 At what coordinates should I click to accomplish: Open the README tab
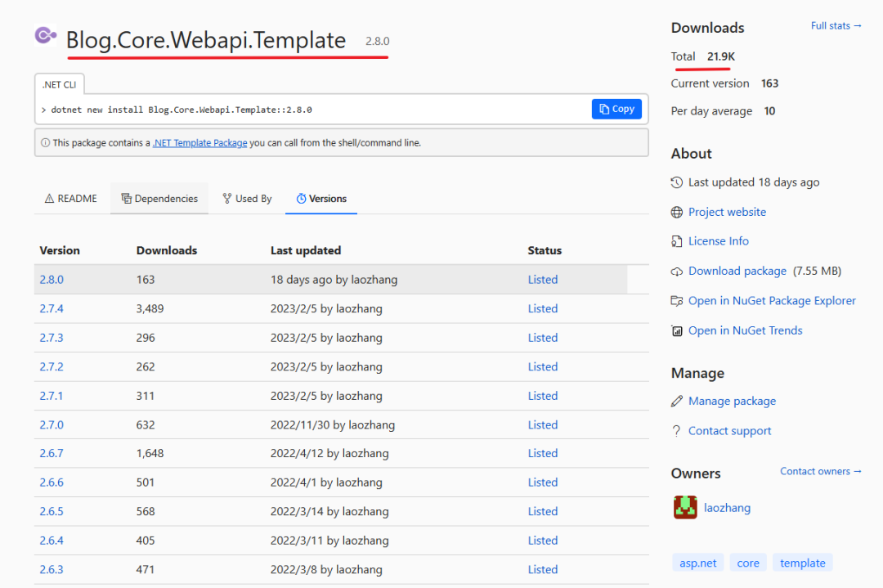pyautogui.click(x=71, y=198)
